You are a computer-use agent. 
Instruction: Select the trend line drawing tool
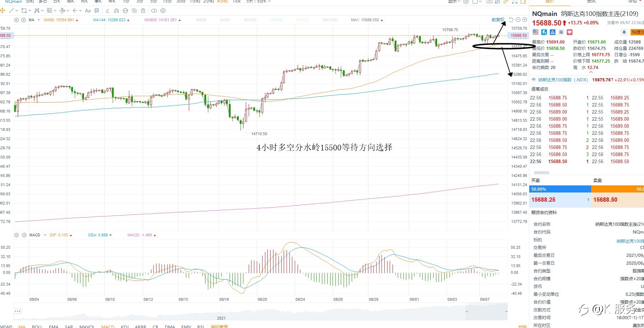tap(12, 11)
